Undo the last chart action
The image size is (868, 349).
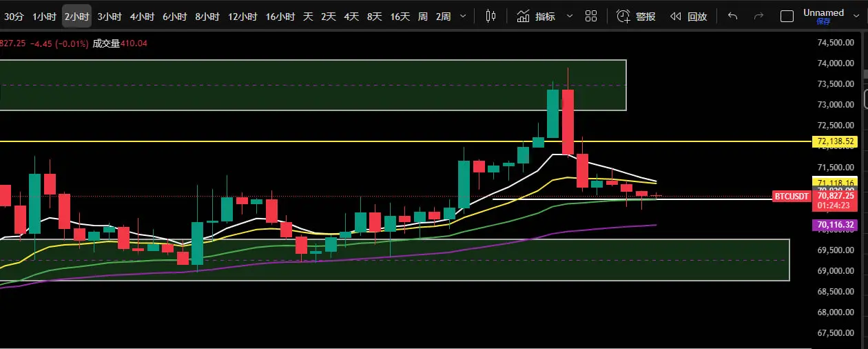pos(732,16)
